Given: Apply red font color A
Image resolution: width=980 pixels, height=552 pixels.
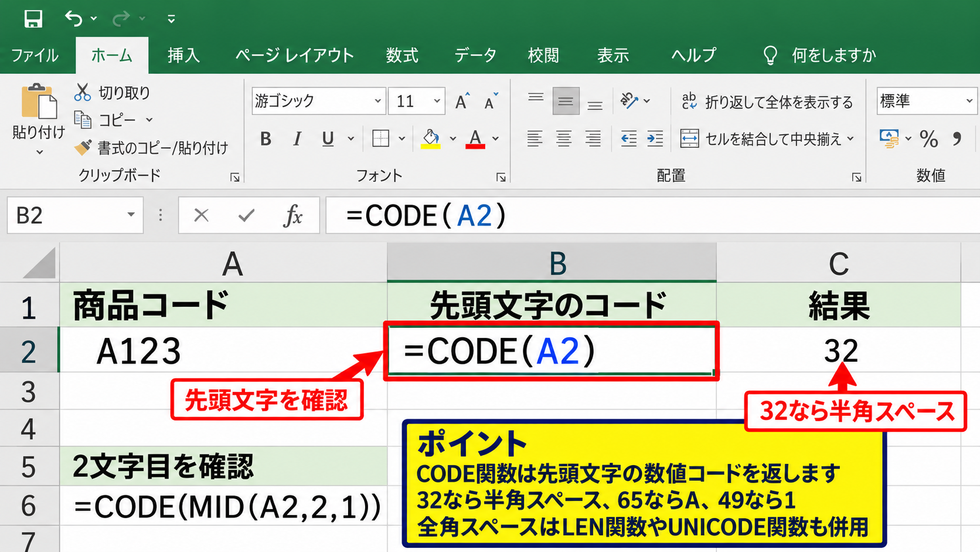Looking at the screenshot, I should (x=475, y=139).
